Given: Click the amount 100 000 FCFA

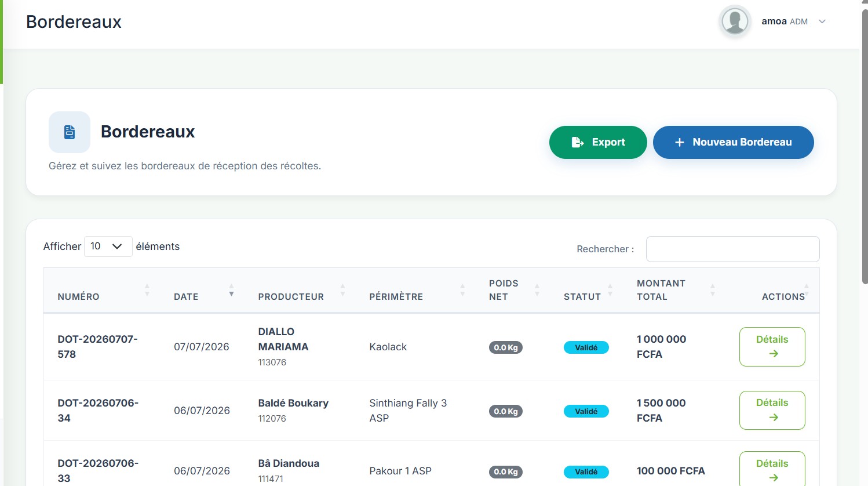Looking at the screenshot, I should tap(671, 471).
